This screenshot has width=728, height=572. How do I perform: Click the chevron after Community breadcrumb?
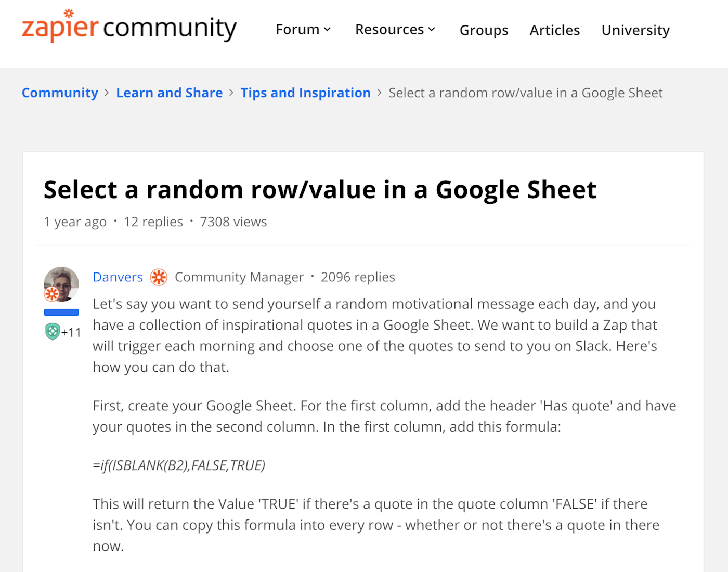pos(107,93)
